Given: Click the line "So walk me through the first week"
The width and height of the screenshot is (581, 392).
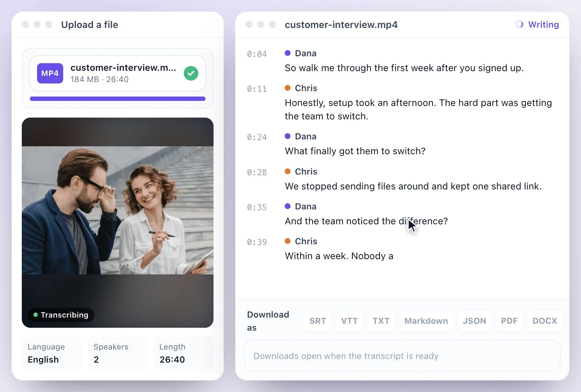Looking at the screenshot, I should (404, 68).
